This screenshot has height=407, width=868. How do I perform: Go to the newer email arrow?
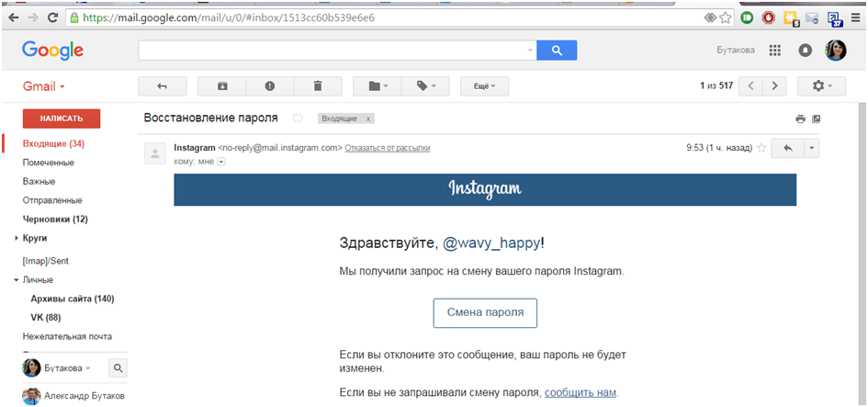point(750,86)
